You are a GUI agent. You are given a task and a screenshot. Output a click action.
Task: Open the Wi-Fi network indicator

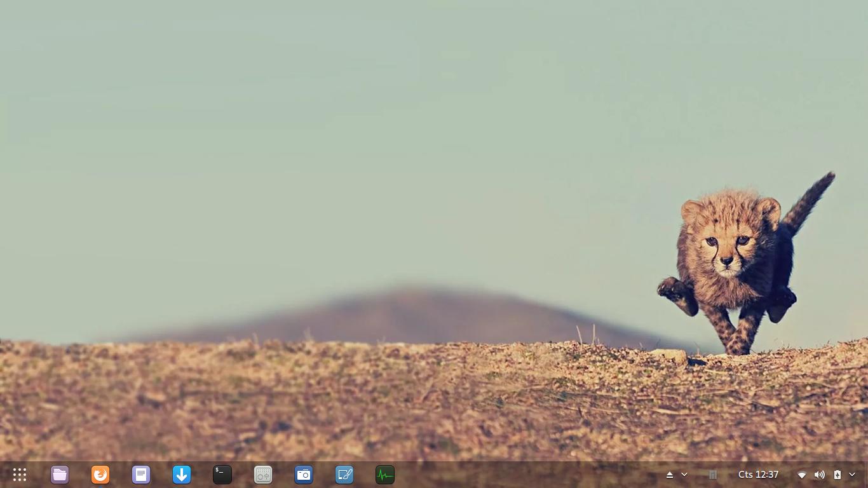802,475
